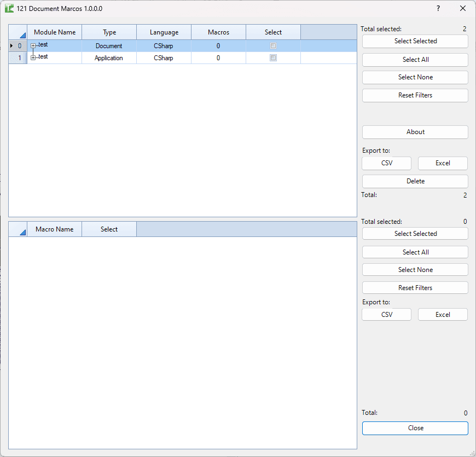Click the macros grid Select column header
The image size is (476, 457).
click(109, 229)
